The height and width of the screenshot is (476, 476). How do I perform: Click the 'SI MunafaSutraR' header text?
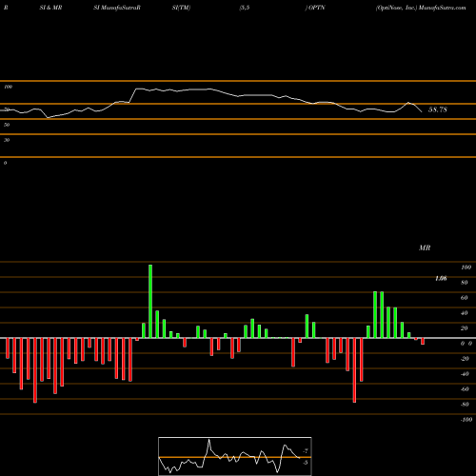coord(117,8)
